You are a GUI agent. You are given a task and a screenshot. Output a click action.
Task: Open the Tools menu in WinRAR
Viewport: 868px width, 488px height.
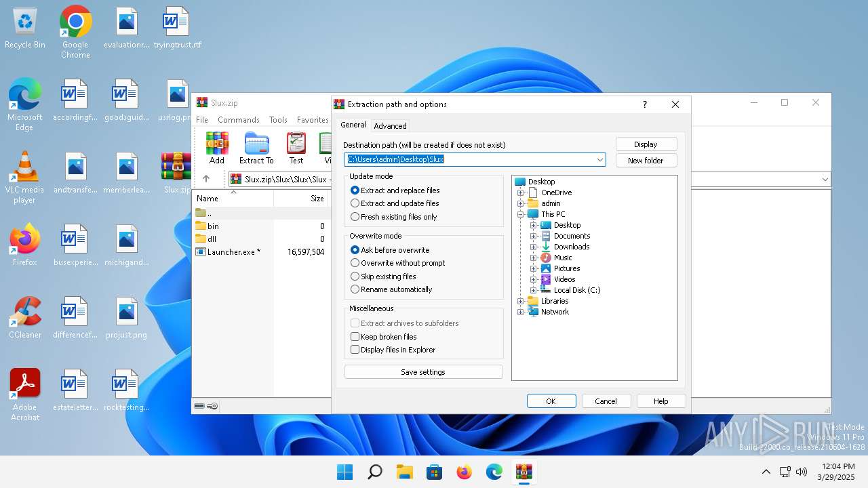278,120
